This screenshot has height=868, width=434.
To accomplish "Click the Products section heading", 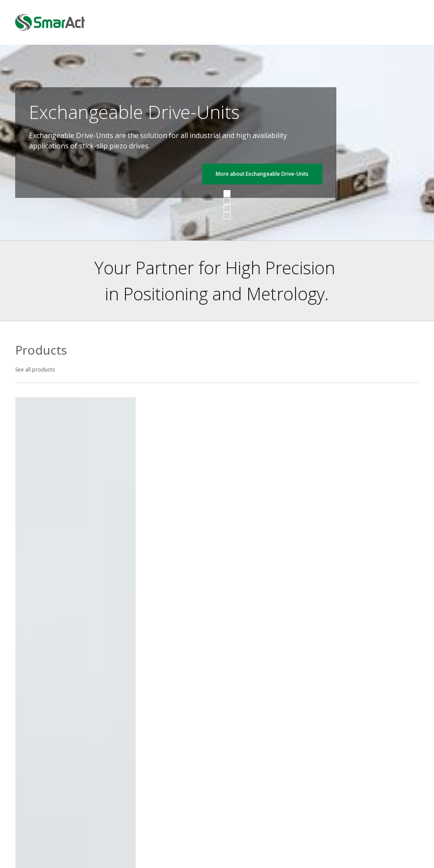I will point(41,350).
